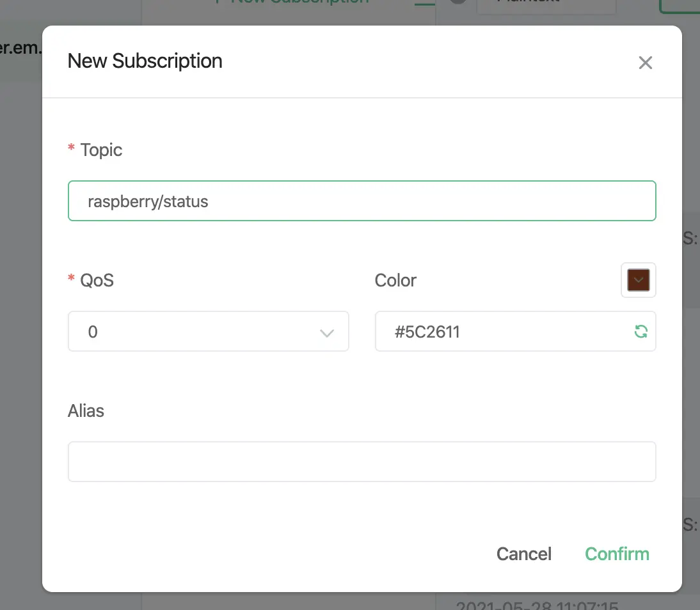The width and height of the screenshot is (700, 610).
Task: Cancel the subscription dialog
Action: (x=523, y=554)
